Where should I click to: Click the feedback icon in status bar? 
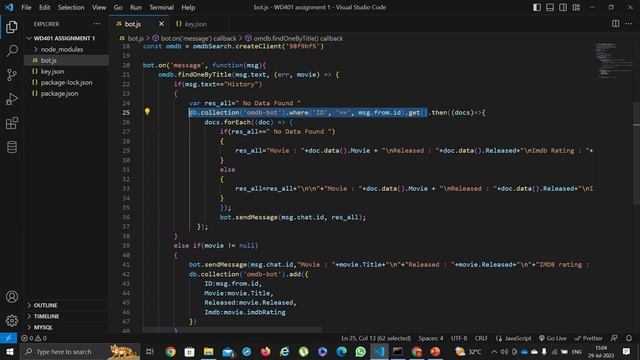pos(614,338)
